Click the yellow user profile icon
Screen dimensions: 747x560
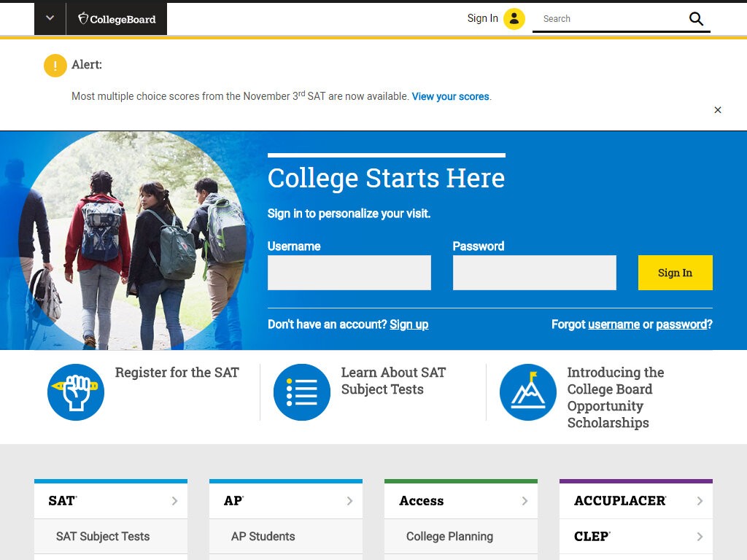514,18
